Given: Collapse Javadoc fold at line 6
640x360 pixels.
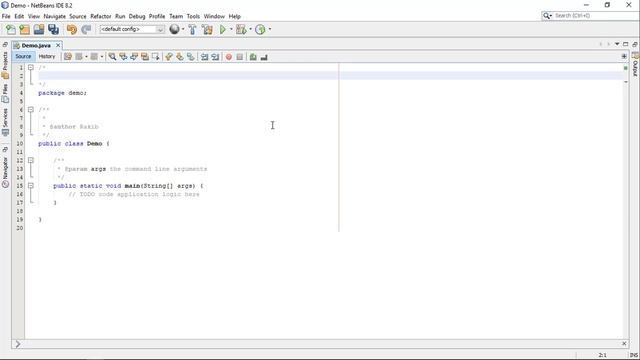Looking at the screenshot, I should coord(31,109).
